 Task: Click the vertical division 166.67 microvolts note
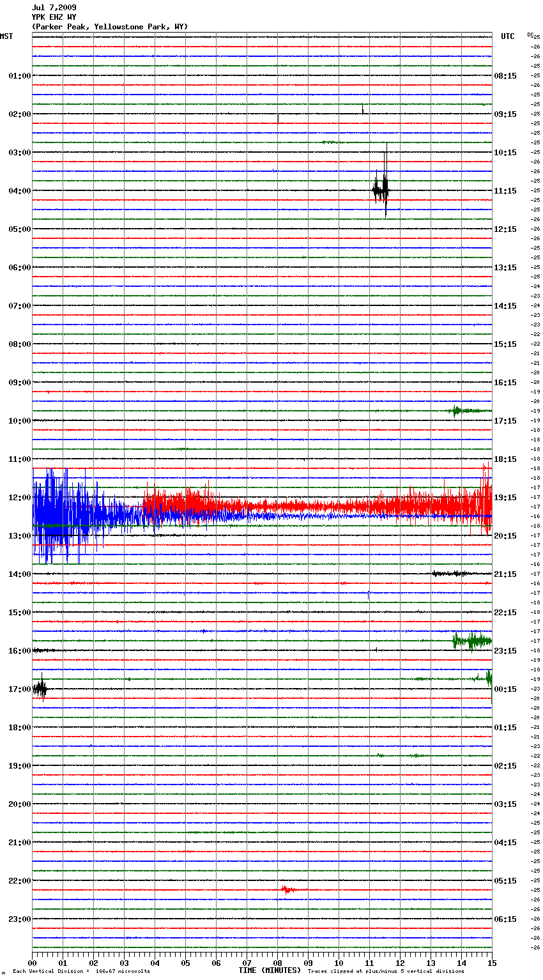point(81,972)
